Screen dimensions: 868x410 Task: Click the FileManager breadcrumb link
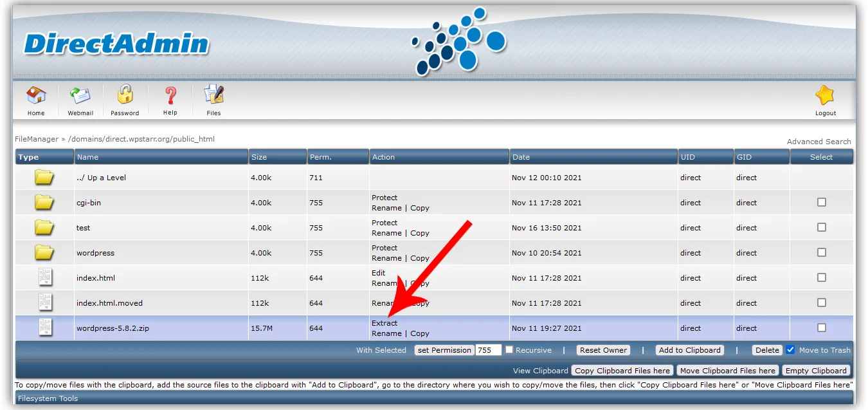pos(36,138)
